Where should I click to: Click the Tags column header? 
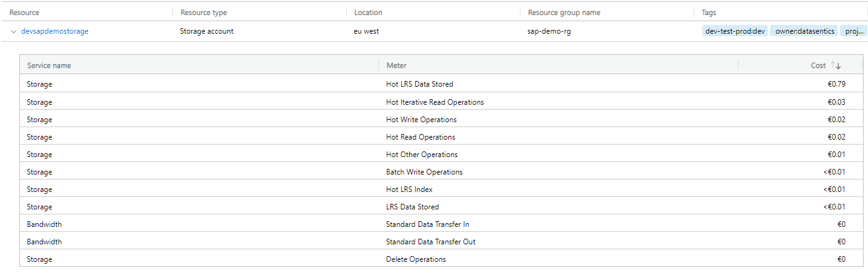pos(709,12)
